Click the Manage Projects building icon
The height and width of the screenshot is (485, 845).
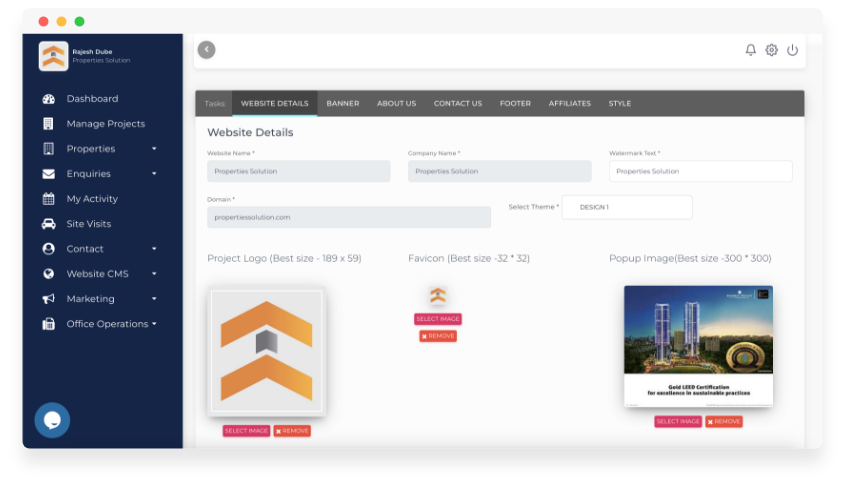(x=48, y=124)
